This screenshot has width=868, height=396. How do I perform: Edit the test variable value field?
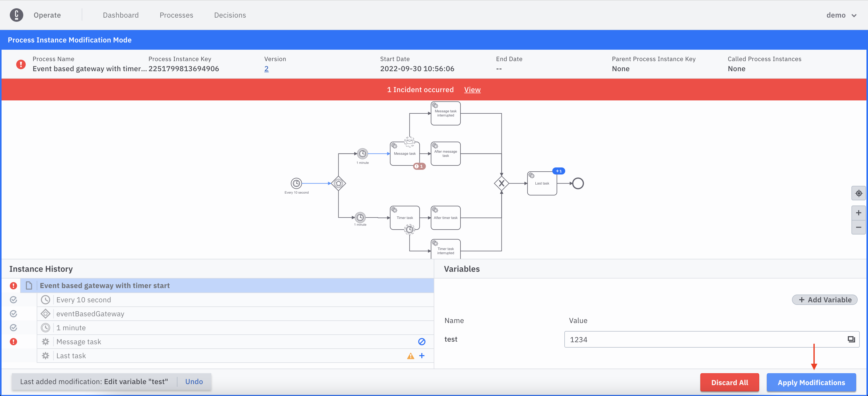coord(704,339)
